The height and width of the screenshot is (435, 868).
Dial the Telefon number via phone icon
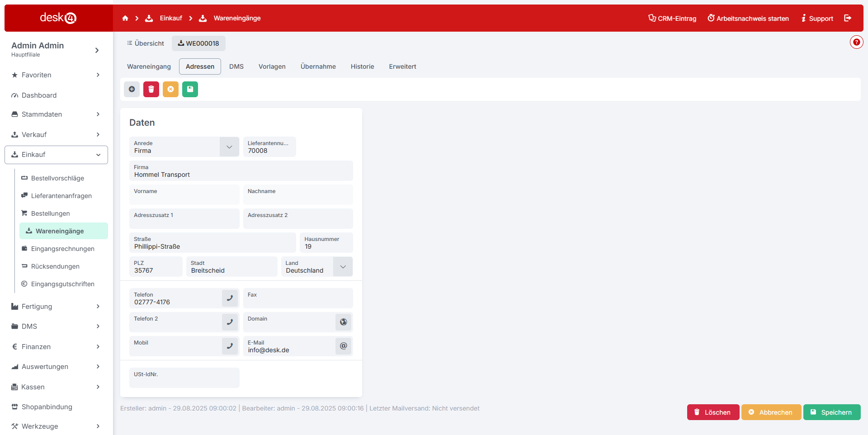(x=230, y=298)
